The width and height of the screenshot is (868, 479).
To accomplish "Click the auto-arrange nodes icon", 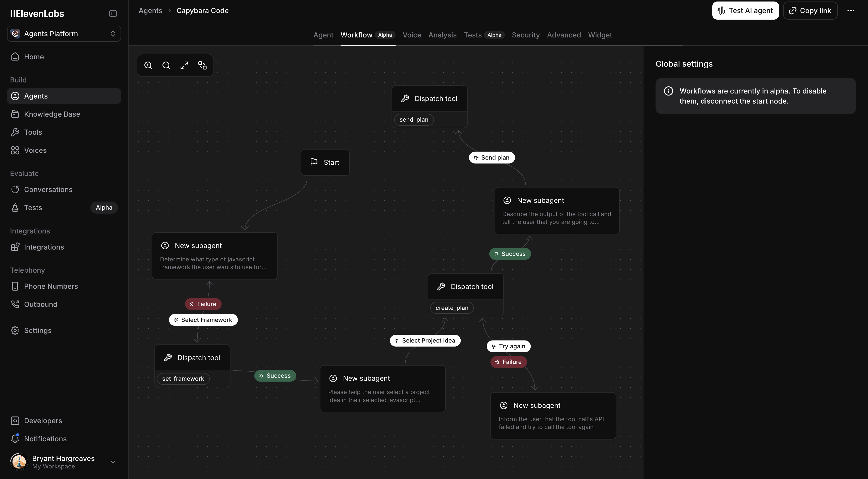I will [x=202, y=65].
